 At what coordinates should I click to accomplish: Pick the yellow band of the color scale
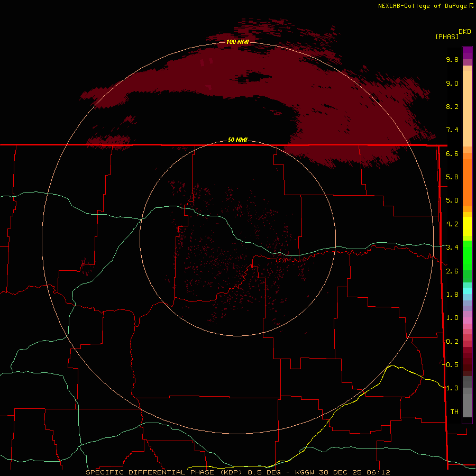click(x=467, y=226)
